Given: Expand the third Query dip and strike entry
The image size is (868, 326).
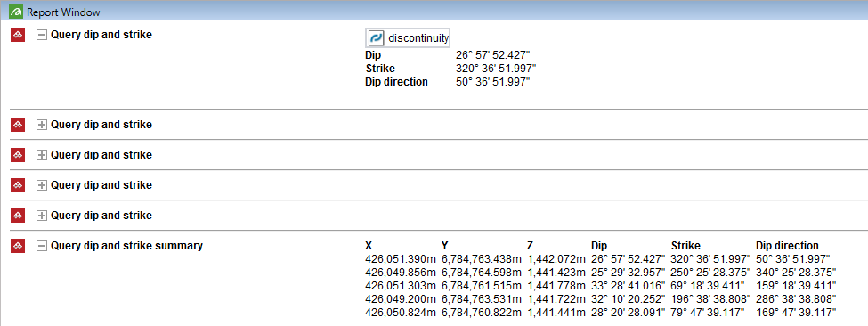Looking at the screenshot, I should point(41,155).
